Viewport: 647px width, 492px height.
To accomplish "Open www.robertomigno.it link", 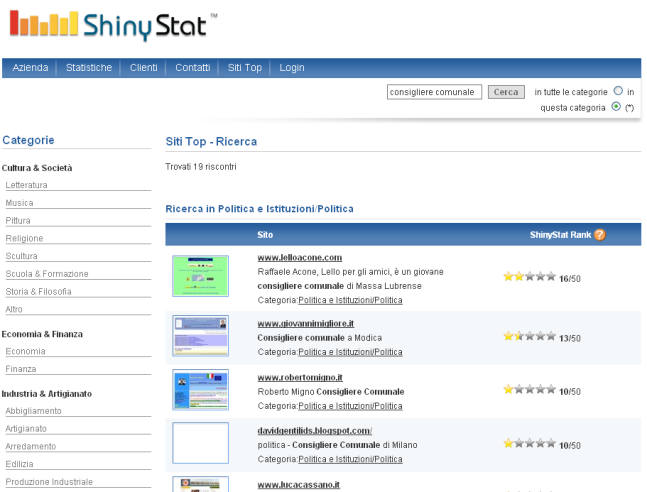I will (300, 377).
